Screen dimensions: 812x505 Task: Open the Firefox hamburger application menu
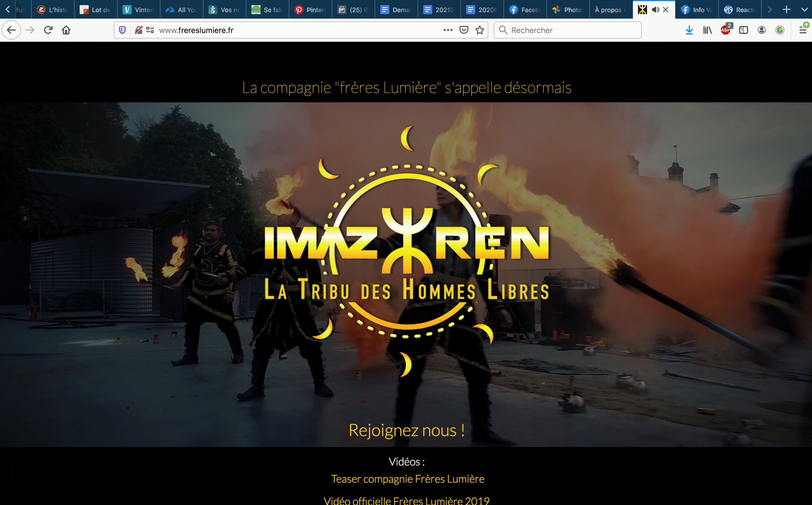pyautogui.click(x=803, y=30)
